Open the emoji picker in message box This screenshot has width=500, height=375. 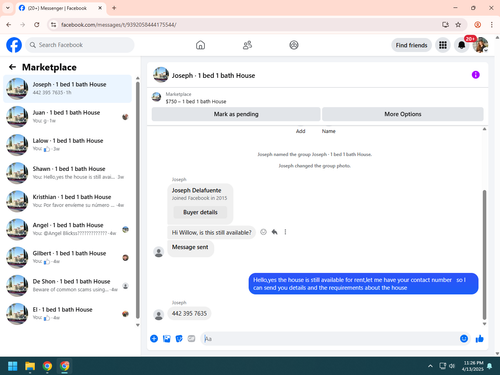pos(464,339)
